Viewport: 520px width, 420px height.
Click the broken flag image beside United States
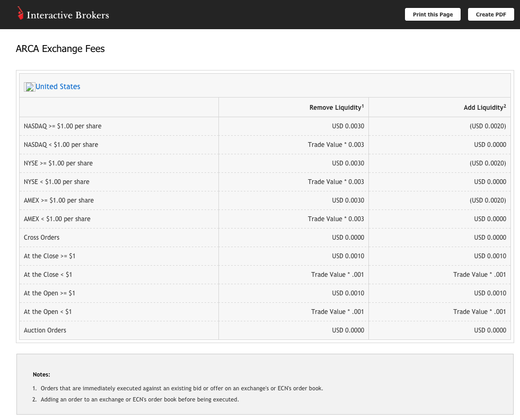click(x=29, y=87)
